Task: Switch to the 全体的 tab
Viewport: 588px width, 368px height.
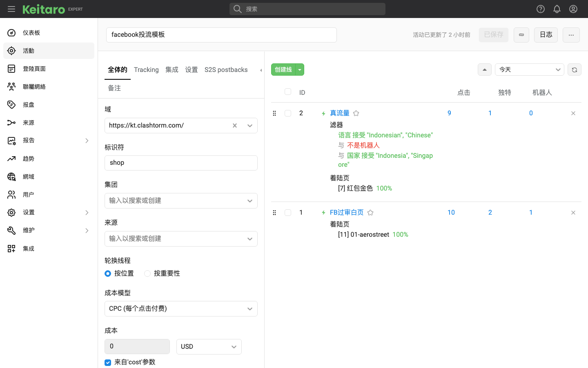Action: click(x=118, y=70)
